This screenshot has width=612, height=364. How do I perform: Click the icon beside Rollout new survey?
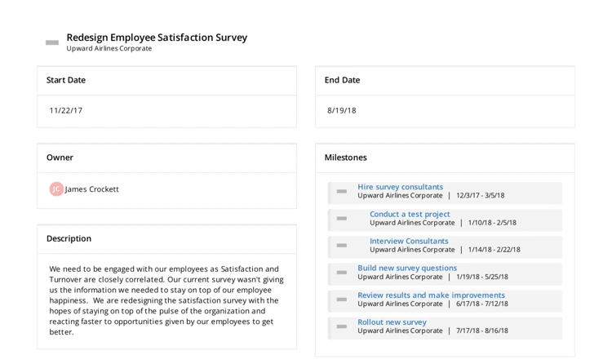[342, 326]
